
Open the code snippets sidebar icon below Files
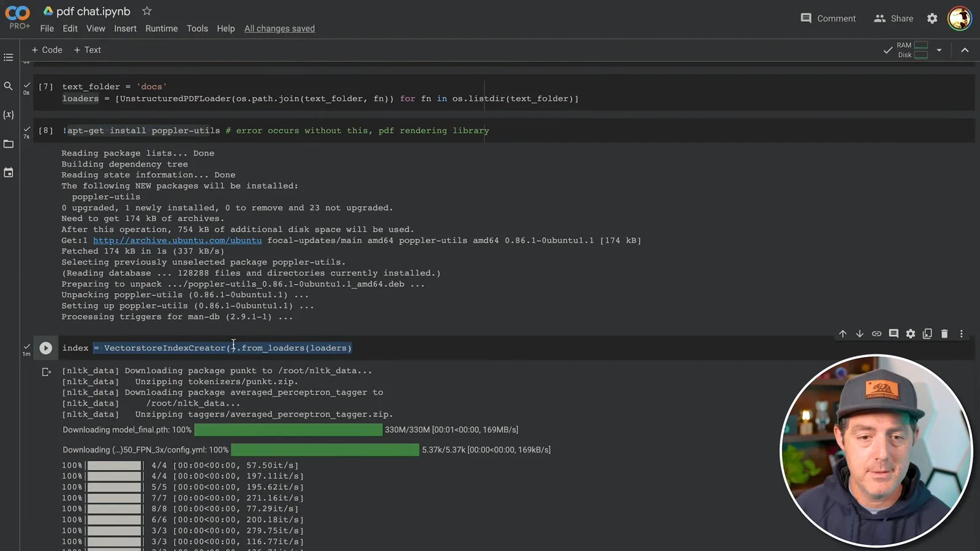[x=8, y=173]
